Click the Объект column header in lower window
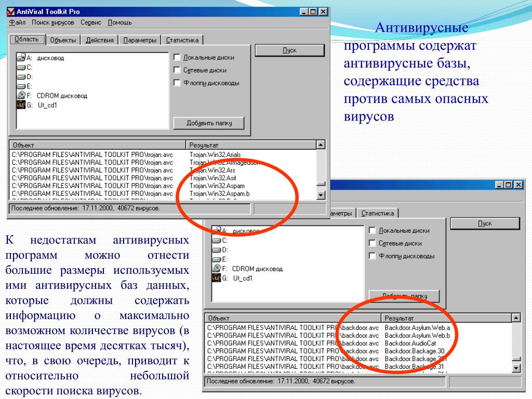Image resolution: width=532 pixels, height=399 pixels. (293, 318)
